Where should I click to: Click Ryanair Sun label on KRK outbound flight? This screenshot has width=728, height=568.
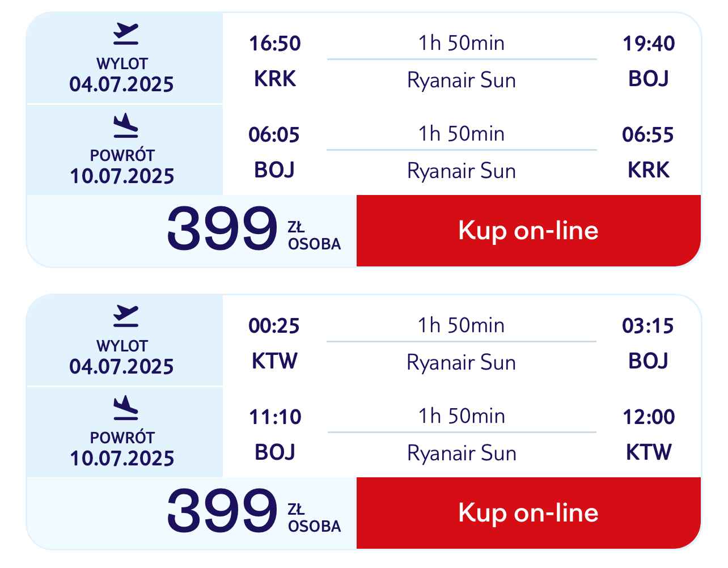pos(462,80)
